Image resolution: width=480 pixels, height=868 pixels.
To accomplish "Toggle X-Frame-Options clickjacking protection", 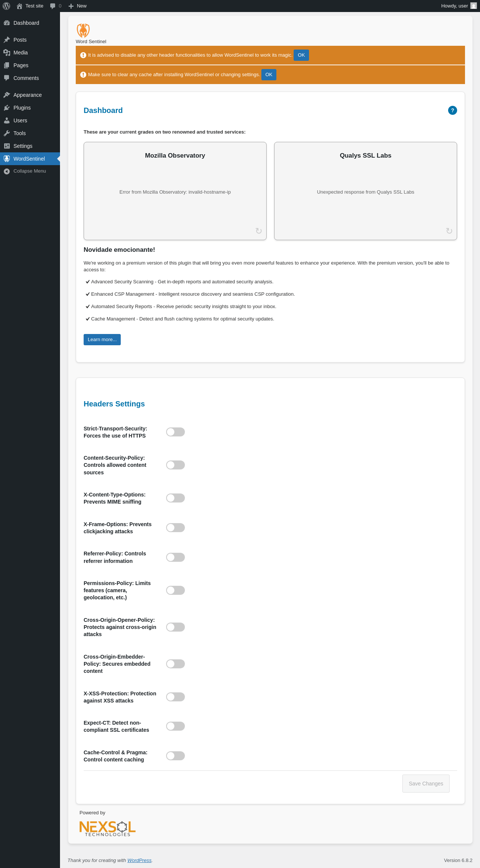I will [x=175, y=528].
